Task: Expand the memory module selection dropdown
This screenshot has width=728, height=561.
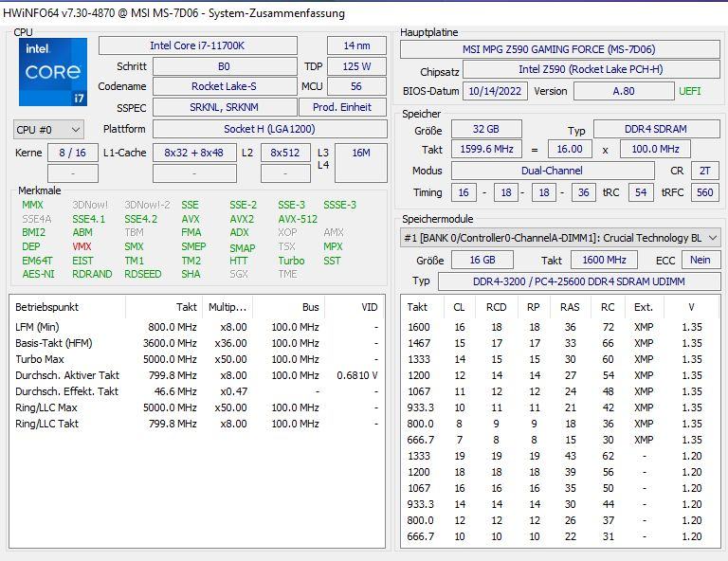Action: click(560, 238)
